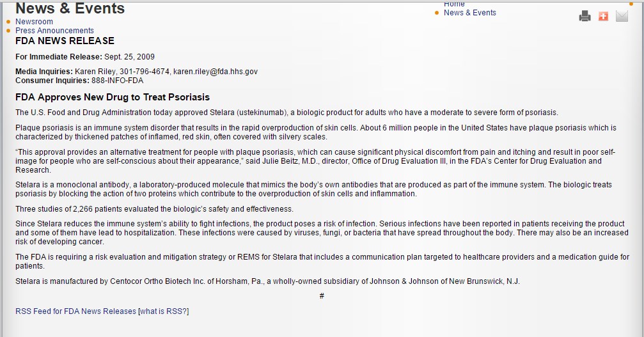644x337 pixels.
Task: Click the # end-of-release marker
Action: 322,296
